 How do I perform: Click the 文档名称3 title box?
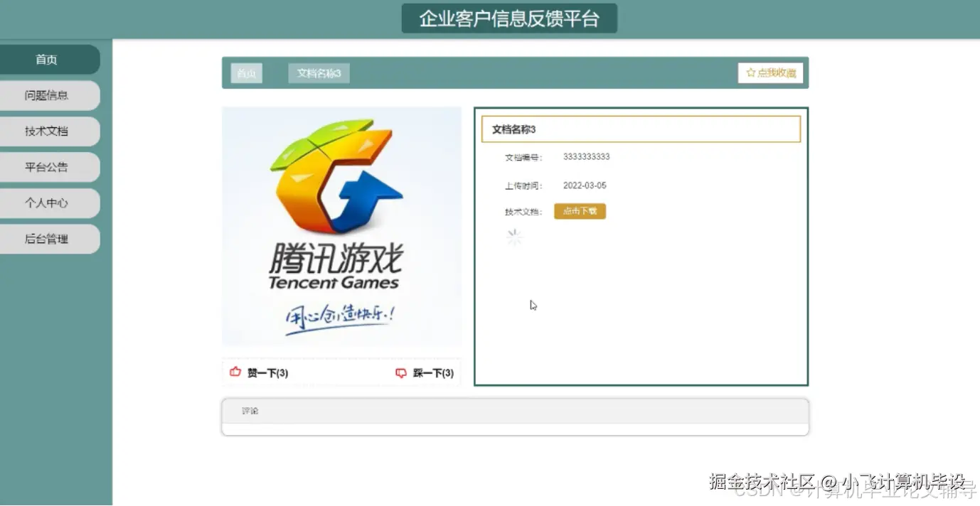click(x=641, y=129)
